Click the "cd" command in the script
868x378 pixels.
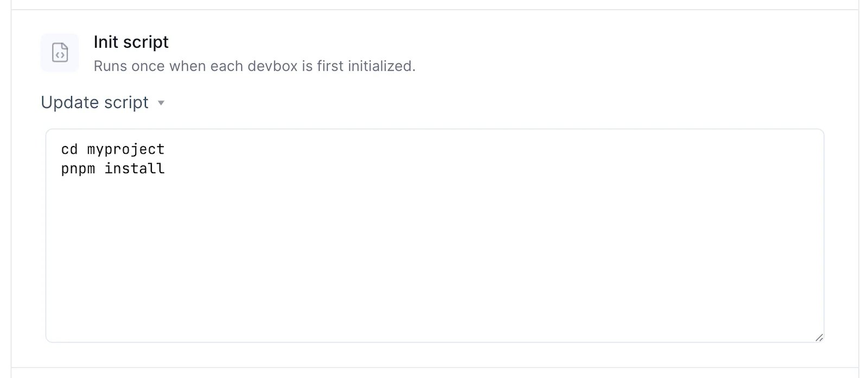[x=69, y=149]
